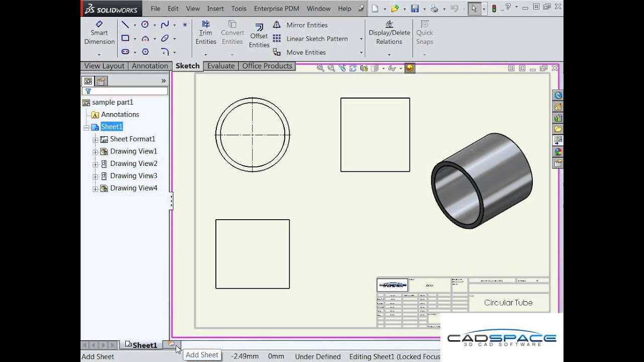The height and width of the screenshot is (362, 644).
Task: Select Annotations in the tree
Action: tap(120, 115)
